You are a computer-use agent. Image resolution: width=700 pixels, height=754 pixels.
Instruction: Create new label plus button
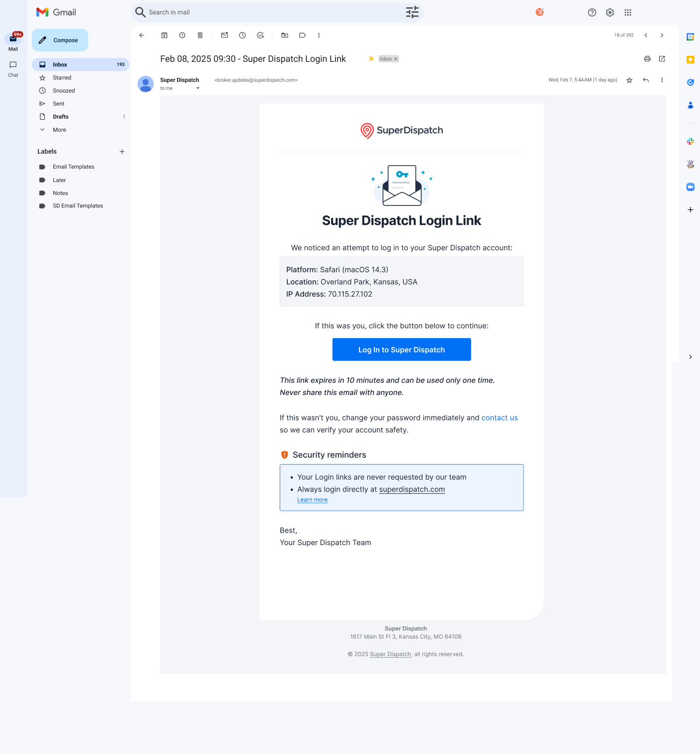(x=122, y=152)
